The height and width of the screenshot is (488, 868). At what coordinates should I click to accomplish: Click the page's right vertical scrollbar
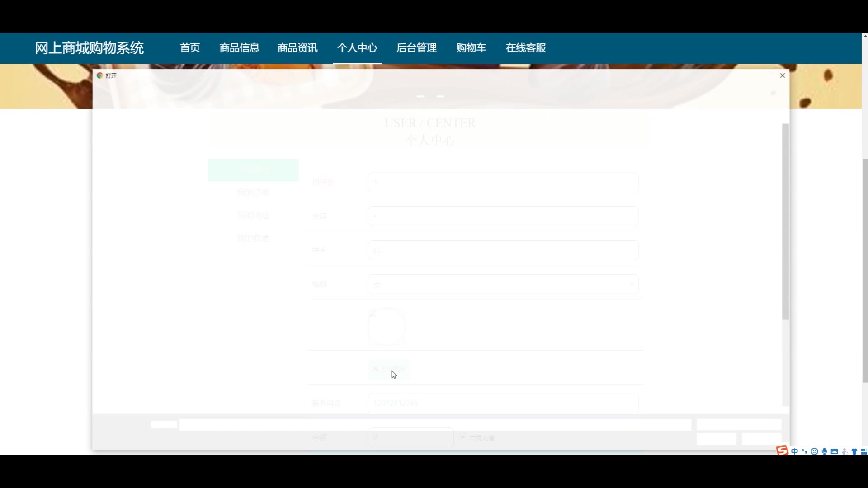coord(865,271)
